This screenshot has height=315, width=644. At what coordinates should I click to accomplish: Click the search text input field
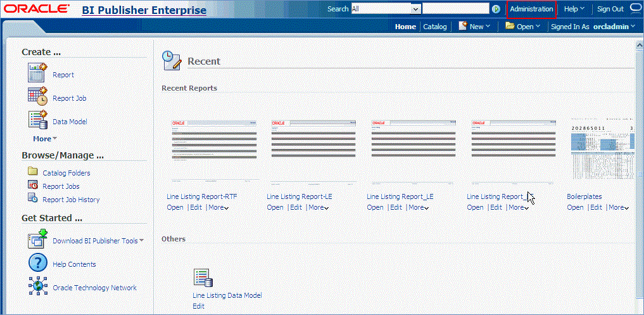click(x=456, y=9)
